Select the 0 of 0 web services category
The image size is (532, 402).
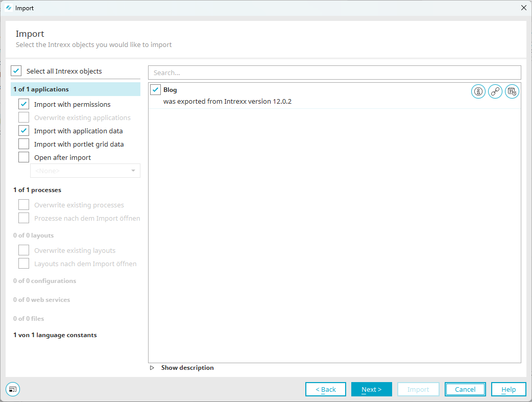tap(42, 300)
